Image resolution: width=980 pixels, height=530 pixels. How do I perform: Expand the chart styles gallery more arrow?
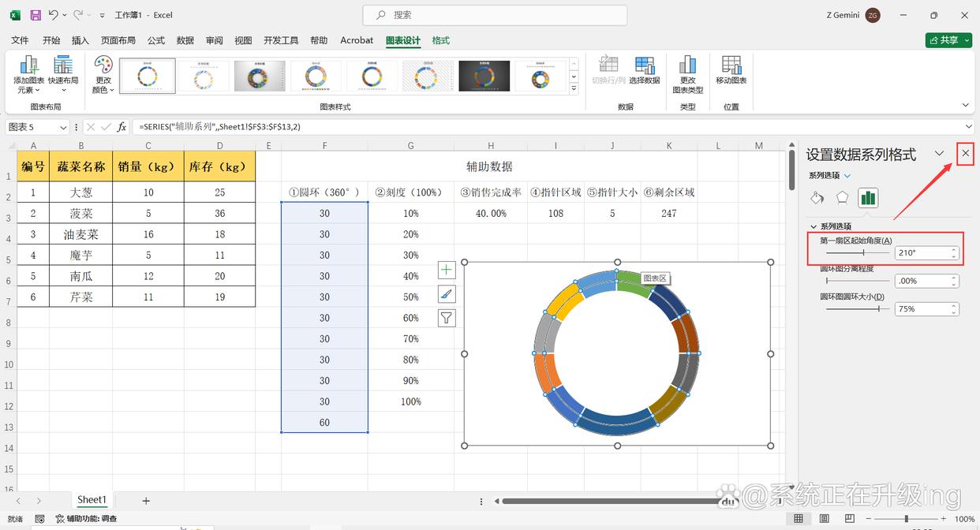tap(574, 90)
